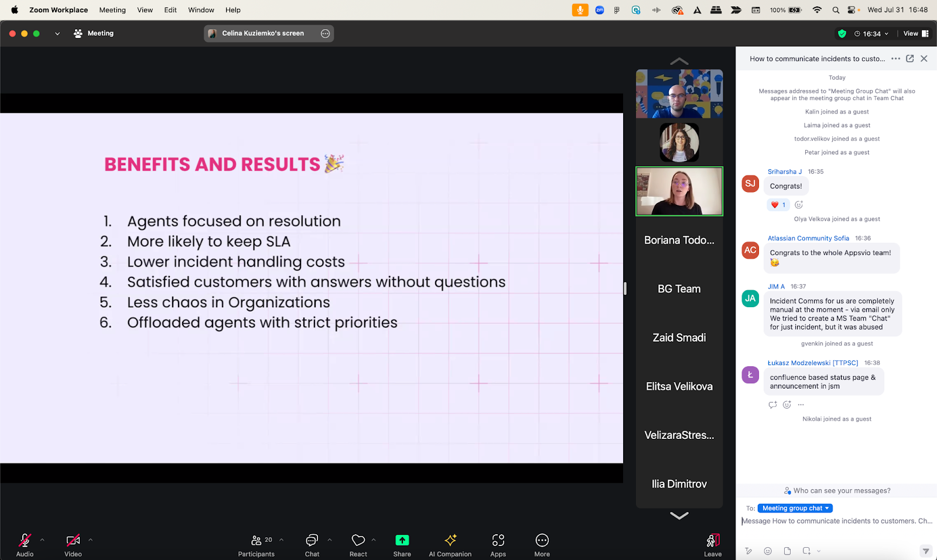Open chat in a separate window
This screenshot has width=937, height=560.
click(x=909, y=59)
